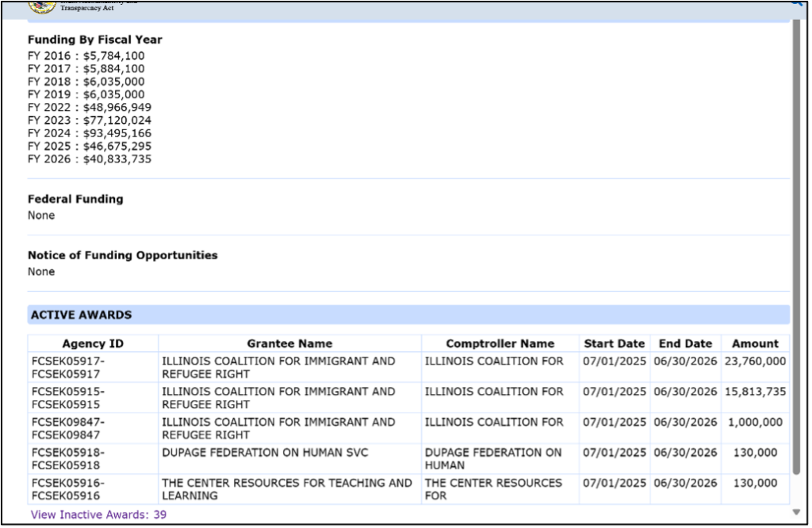Click the amount 15,813,735 cell
This screenshot has width=812, height=528.
point(755,398)
